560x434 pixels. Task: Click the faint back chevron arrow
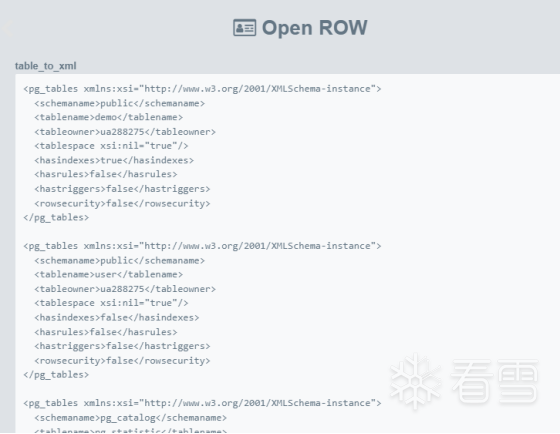(7, 28)
